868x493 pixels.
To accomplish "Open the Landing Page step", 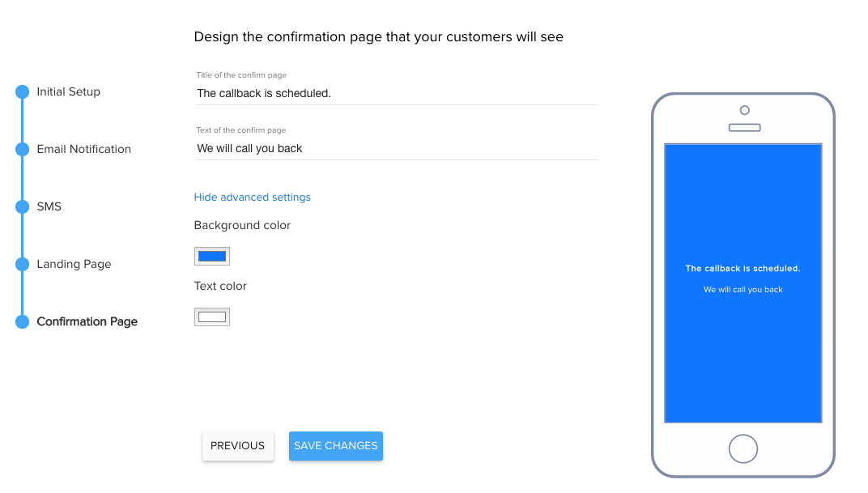I will [74, 265].
